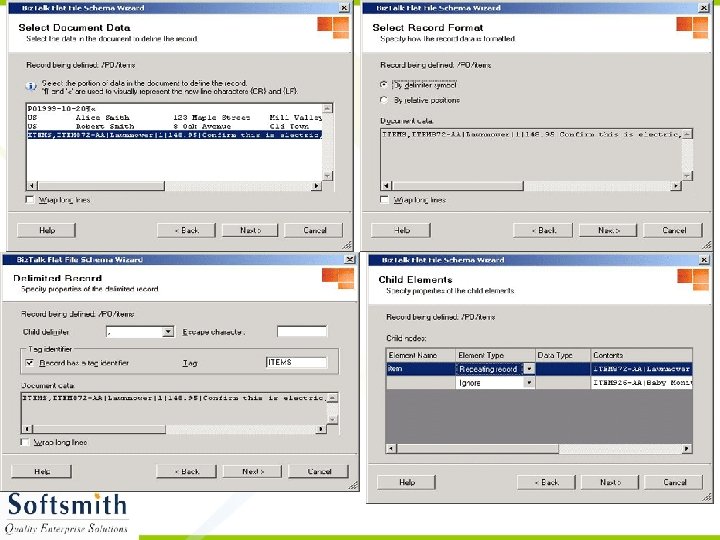
Task: Click scroll up arrow in Select Document Data list
Action: tap(327, 108)
